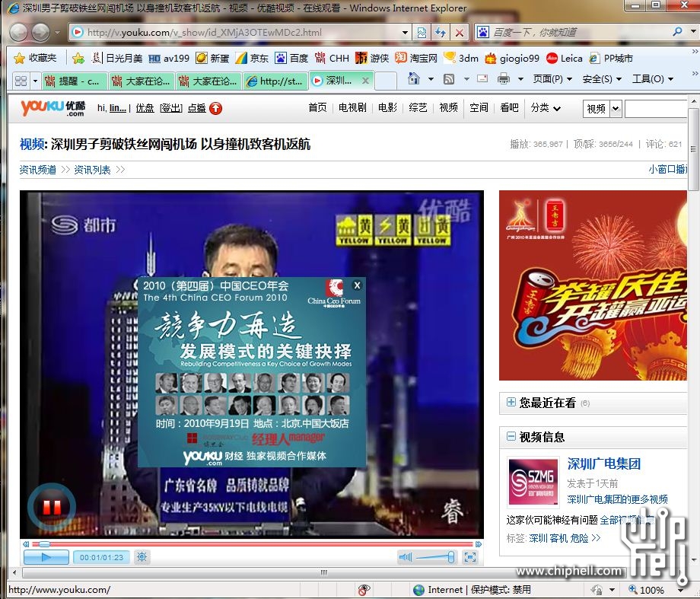700x599 pixels.
Task: Click the Baidu search box in the browser
Action: point(579,32)
